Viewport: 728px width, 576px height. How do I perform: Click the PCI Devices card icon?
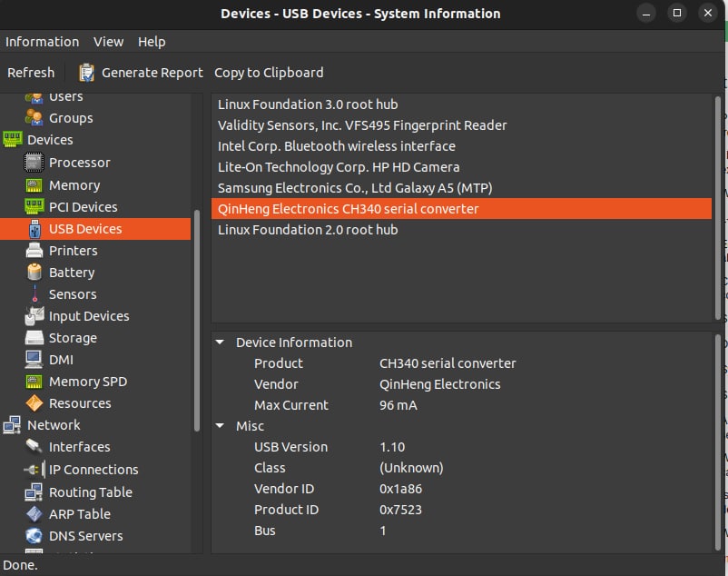34,206
